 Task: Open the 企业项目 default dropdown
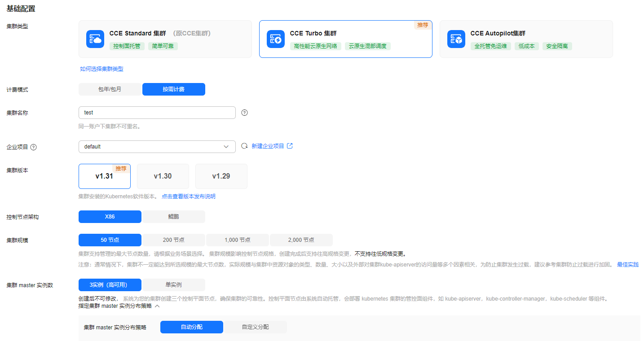(157, 147)
